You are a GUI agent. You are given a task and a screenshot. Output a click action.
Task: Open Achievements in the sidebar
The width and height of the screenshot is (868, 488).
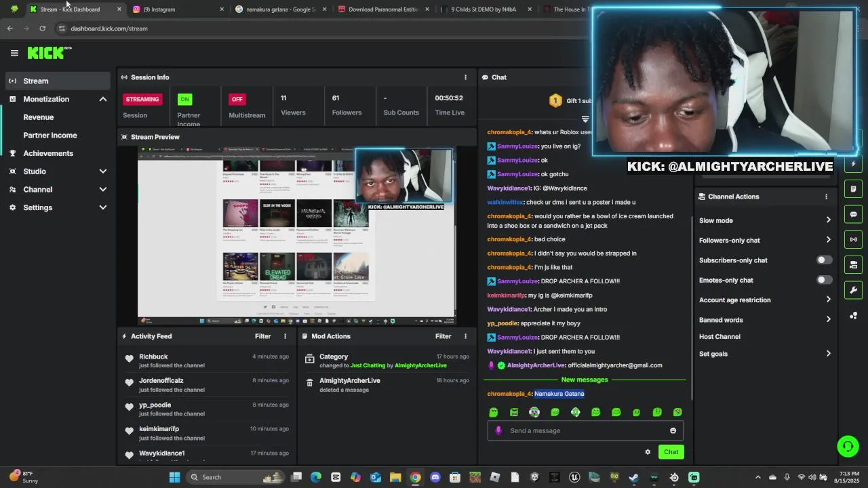tap(48, 153)
